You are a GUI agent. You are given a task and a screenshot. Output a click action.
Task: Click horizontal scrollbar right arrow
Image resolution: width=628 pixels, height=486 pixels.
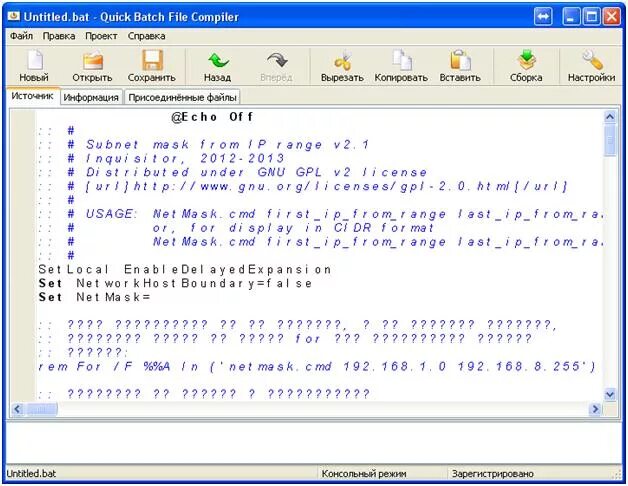click(596, 409)
